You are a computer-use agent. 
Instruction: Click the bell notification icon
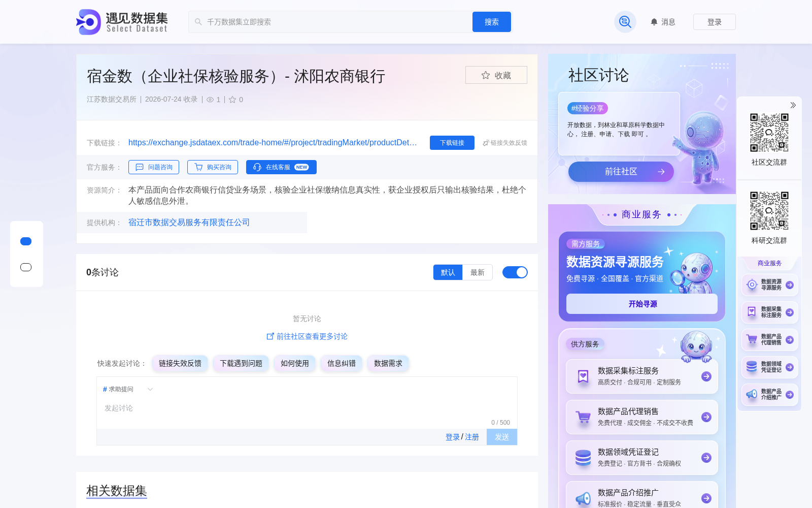point(654,22)
